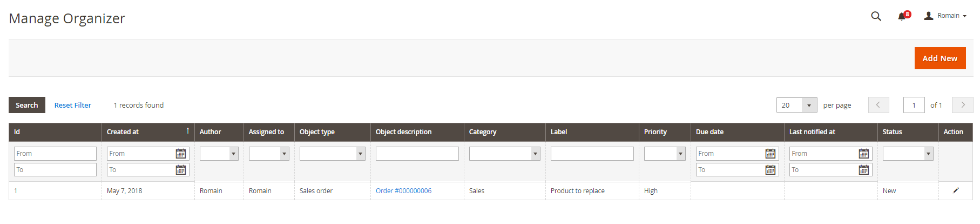Image resolution: width=980 pixels, height=224 pixels.
Task: Open calendar for Due date From
Action: click(x=771, y=154)
